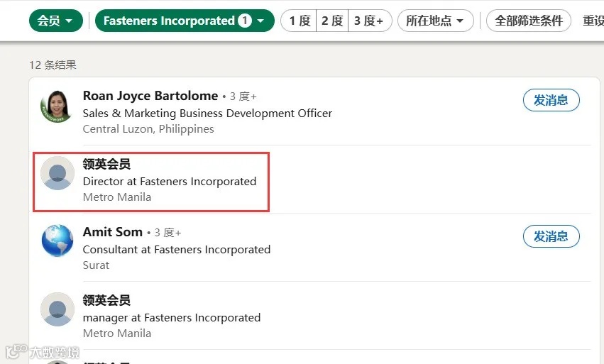Viewport: 604px width, 364px height.
Task: Toggle the 1度 connection filter
Action: point(299,21)
